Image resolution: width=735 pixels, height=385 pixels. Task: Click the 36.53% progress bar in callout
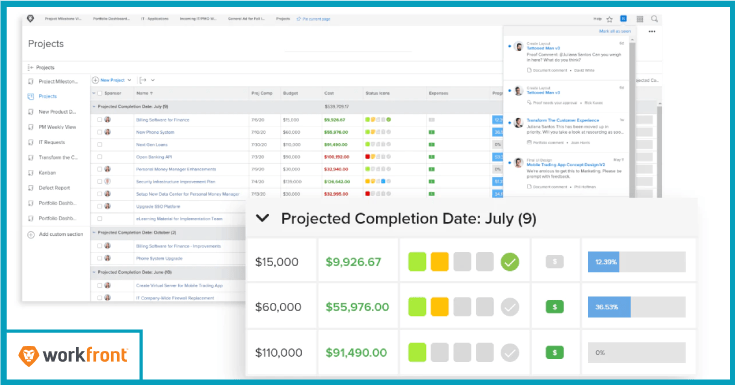click(x=637, y=307)
